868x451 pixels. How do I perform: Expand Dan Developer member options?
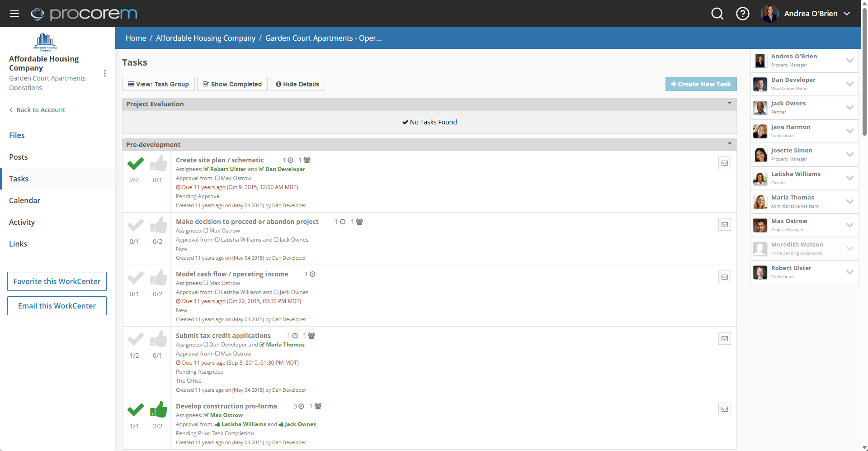point(849,84)
